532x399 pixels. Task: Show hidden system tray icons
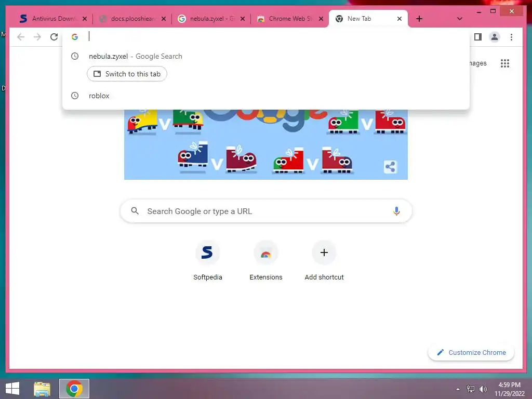pos(458,389)
